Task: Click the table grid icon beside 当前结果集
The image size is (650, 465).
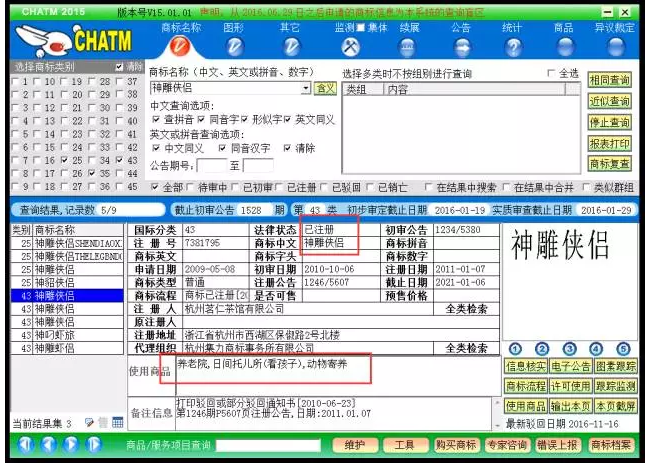Action: click(118, 422)
